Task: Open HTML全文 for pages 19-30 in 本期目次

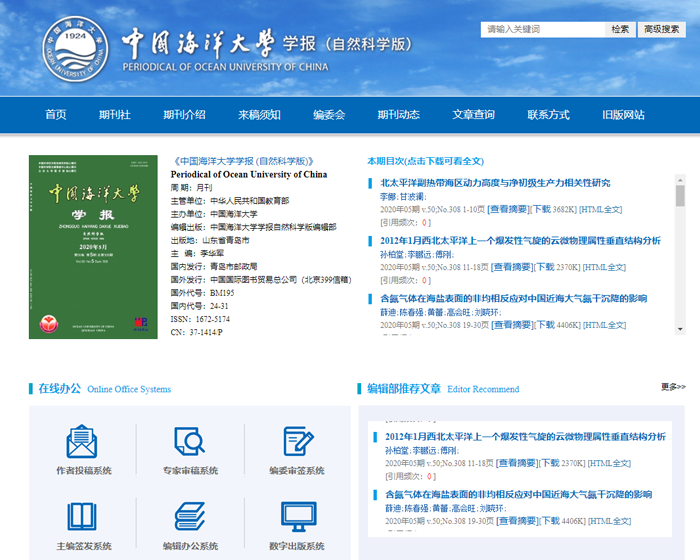Action: pos(604,325)
